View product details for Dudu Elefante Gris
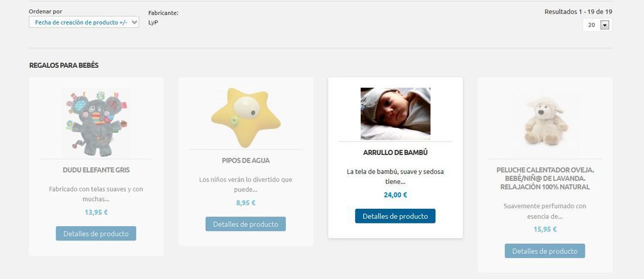This screenshot has width=644, height=279. coord(96,233)
